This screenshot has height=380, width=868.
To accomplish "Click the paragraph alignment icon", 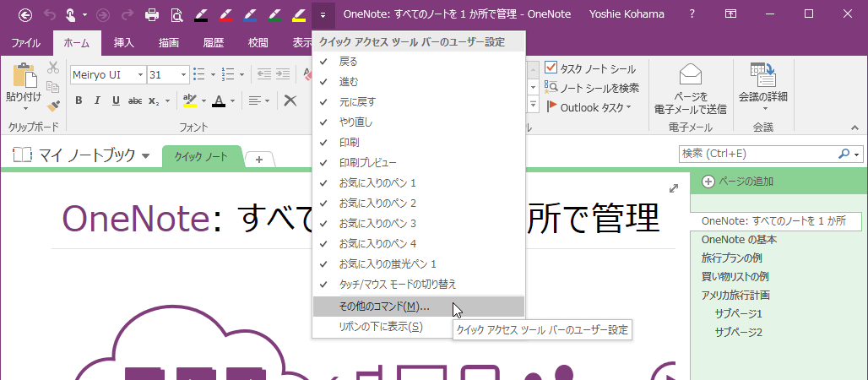I will [255, 100].
